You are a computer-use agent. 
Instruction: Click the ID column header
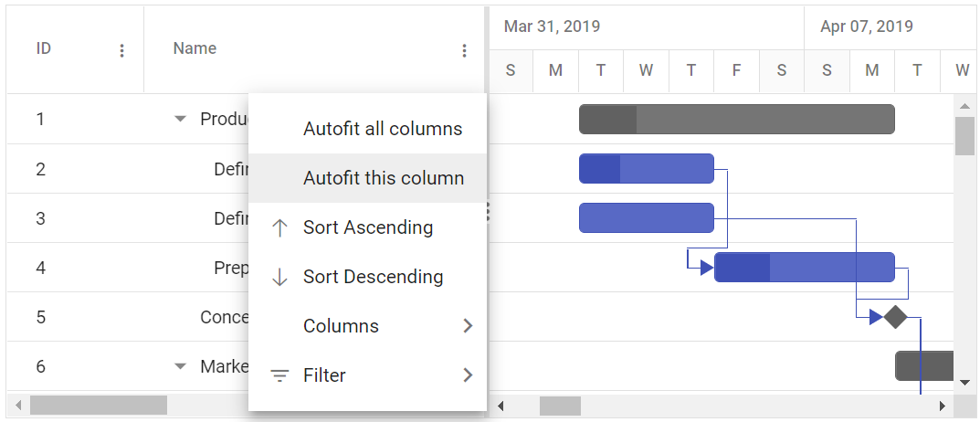coord(44,48)
